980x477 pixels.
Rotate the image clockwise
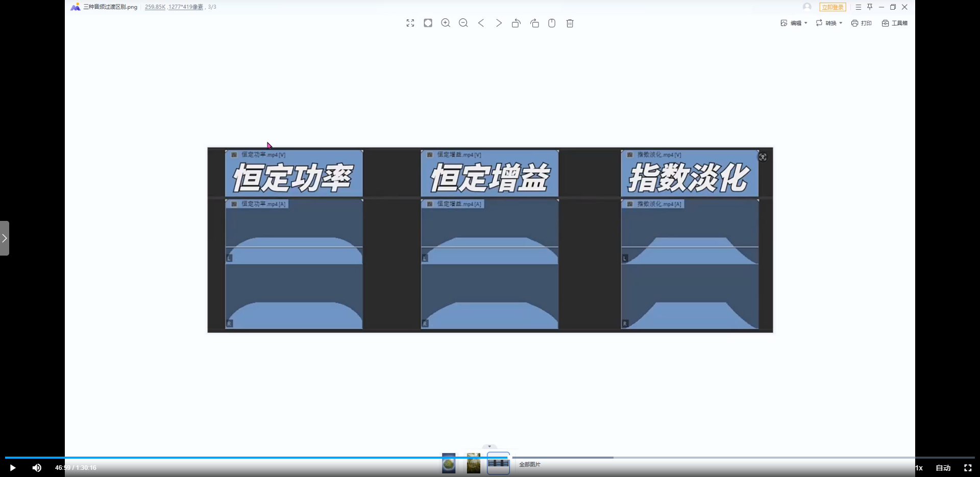point(534,23)
